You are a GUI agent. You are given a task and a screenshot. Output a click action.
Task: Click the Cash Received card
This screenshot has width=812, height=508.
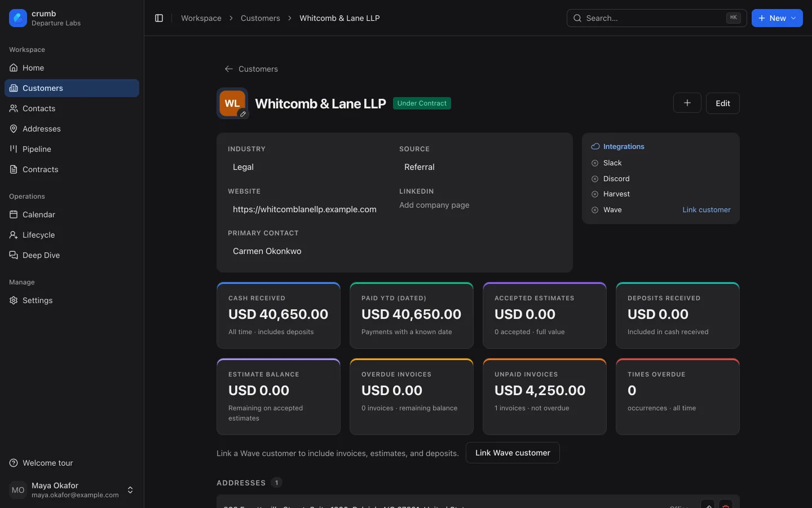[x=279, y=316]
